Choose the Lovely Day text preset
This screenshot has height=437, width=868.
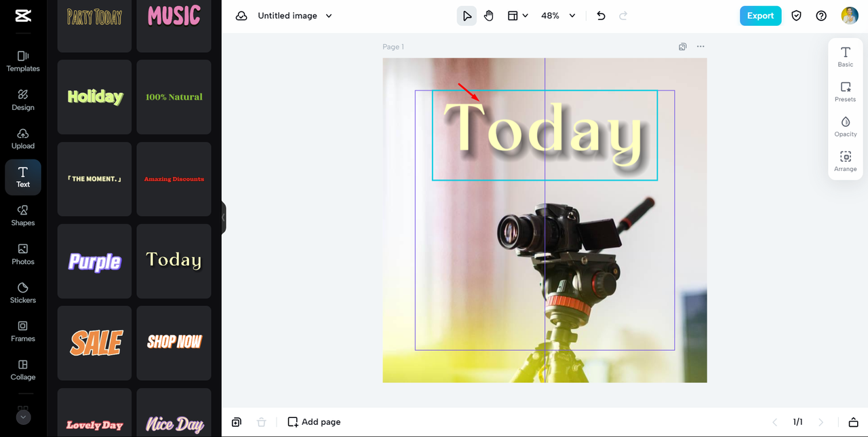coord(94,413)
